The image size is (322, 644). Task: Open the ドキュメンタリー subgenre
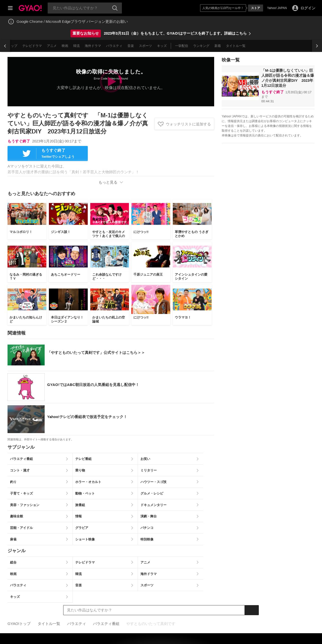tap(171, 505)
